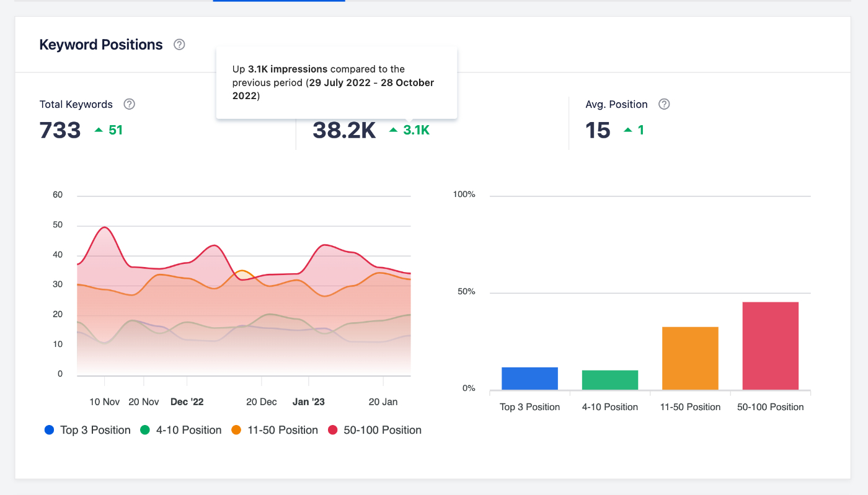Click the tooltip text about 3.1K impressions
This screenshot has width=868, height=495.
(x=334, y=82)
